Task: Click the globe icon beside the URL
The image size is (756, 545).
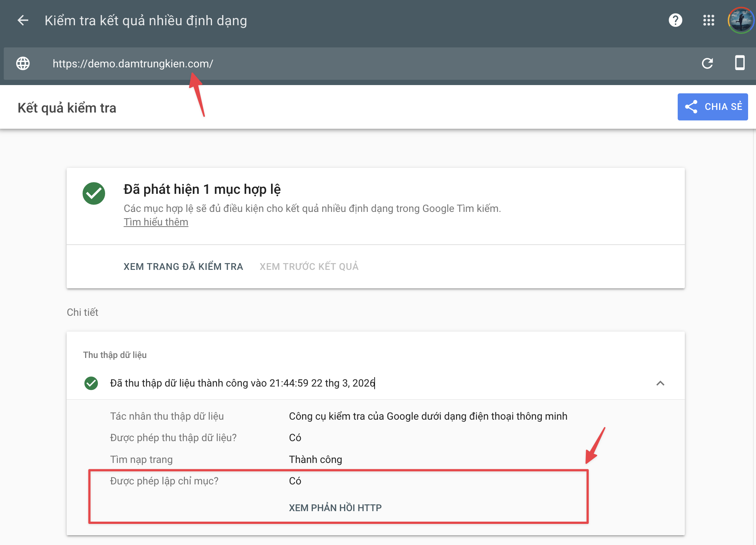Action: (x=23, y=63)
